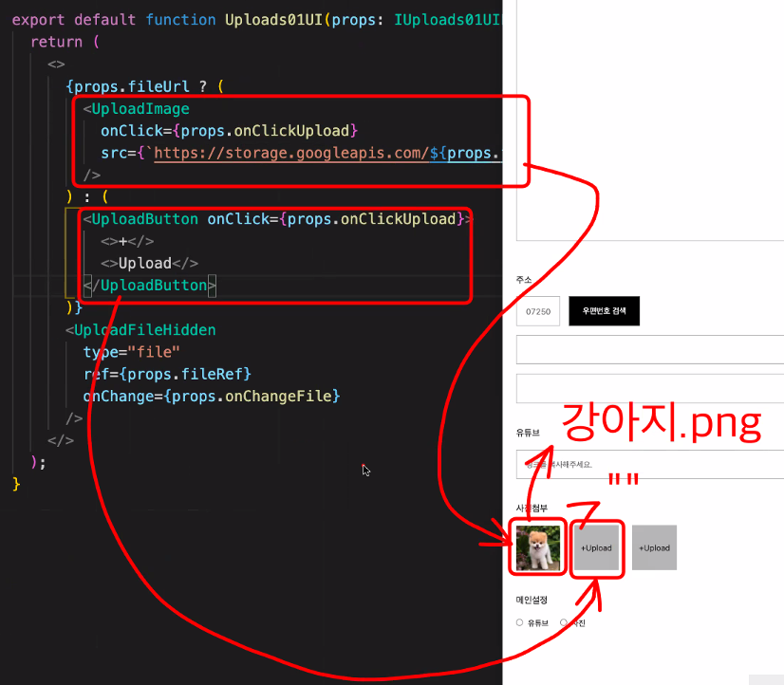
Task: Click the '</UploadButton>' closing tag
Action: [150, 286]
